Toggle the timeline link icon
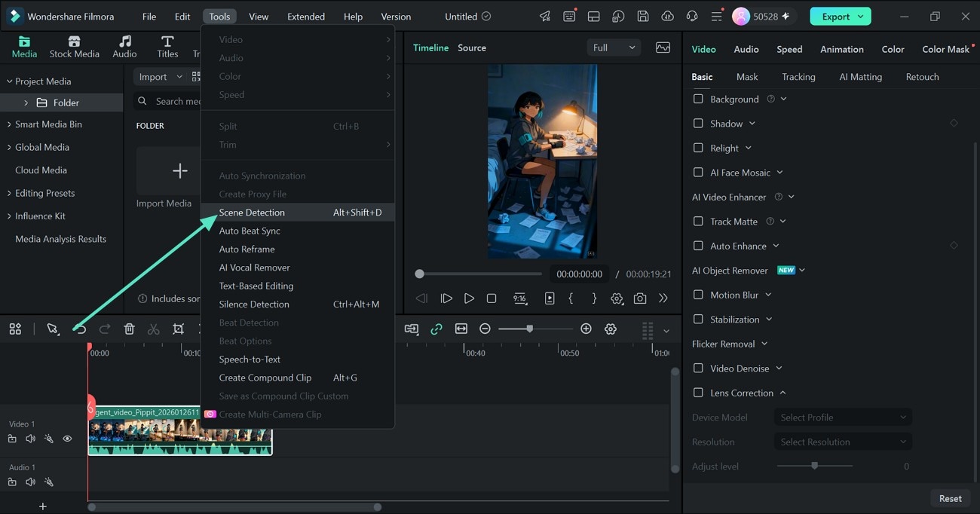980x514 pixels. coord(436,329)
